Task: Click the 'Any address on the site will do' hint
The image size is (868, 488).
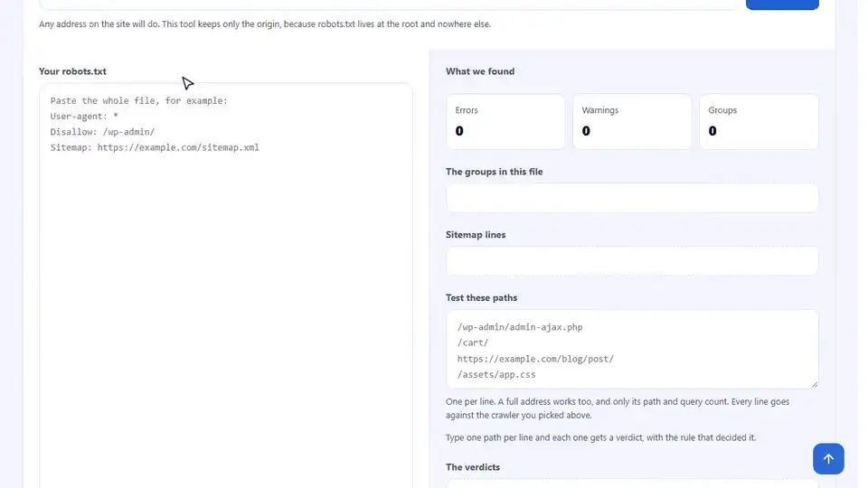Action: point(265,24)
